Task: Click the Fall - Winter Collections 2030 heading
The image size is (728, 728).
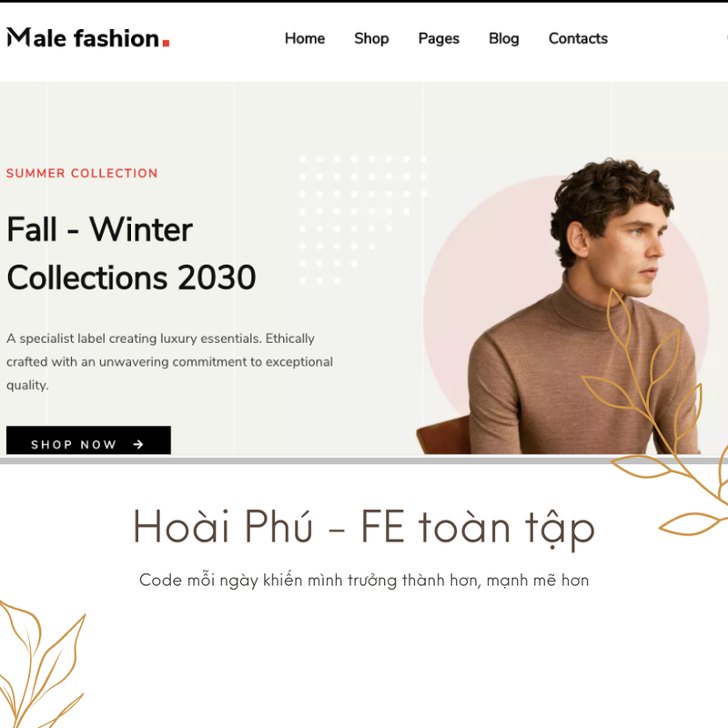Action: [x=131, y=253]
